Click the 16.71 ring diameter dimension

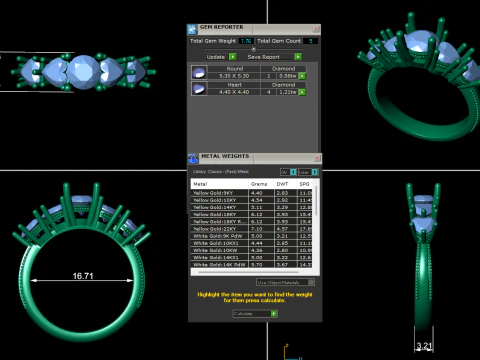(83, 276)
